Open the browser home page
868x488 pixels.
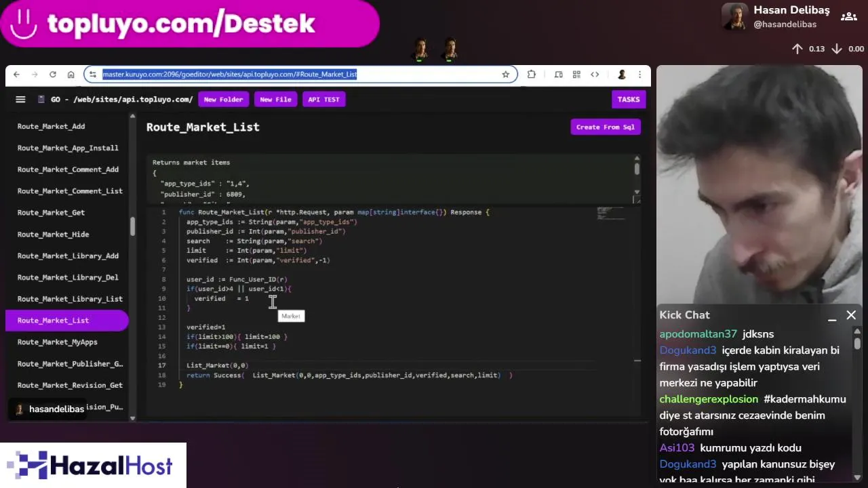click(x=71, y=75)
